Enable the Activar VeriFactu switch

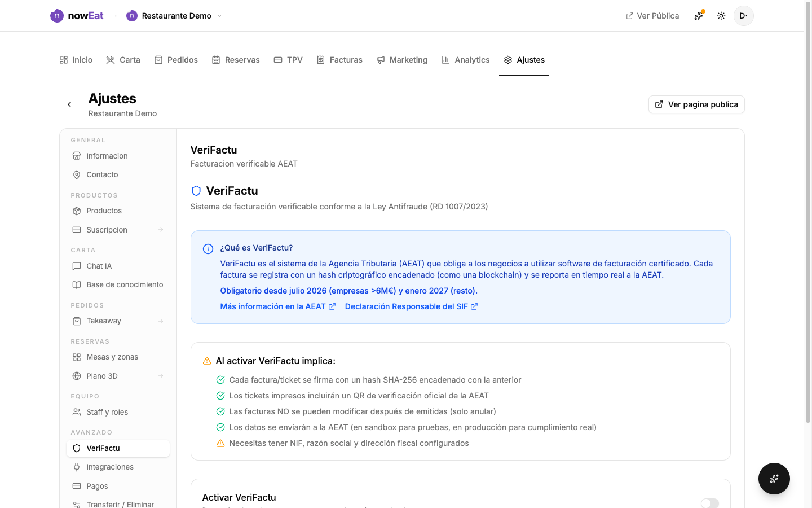coord(710,503)
